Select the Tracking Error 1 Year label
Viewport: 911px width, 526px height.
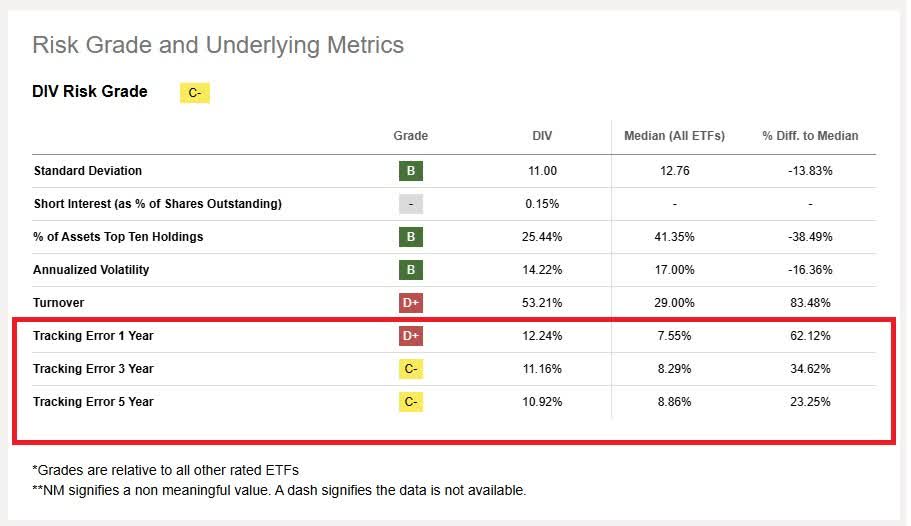pos(93,336)
